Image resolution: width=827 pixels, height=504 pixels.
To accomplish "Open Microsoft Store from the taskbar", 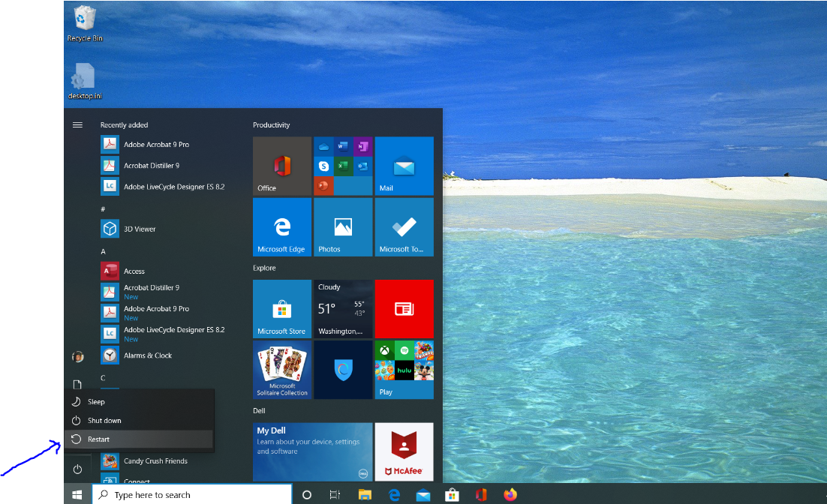I will coord(452,494).
